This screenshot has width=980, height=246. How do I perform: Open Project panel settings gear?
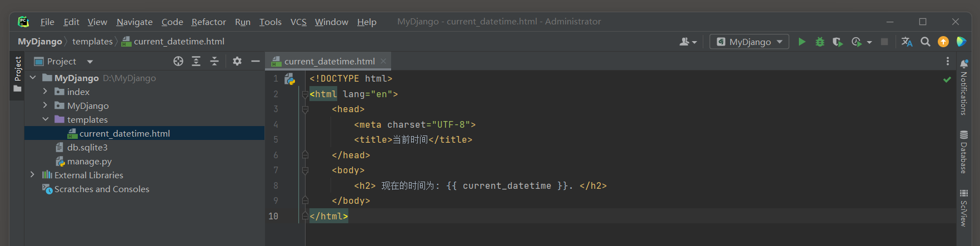[237, 61]
